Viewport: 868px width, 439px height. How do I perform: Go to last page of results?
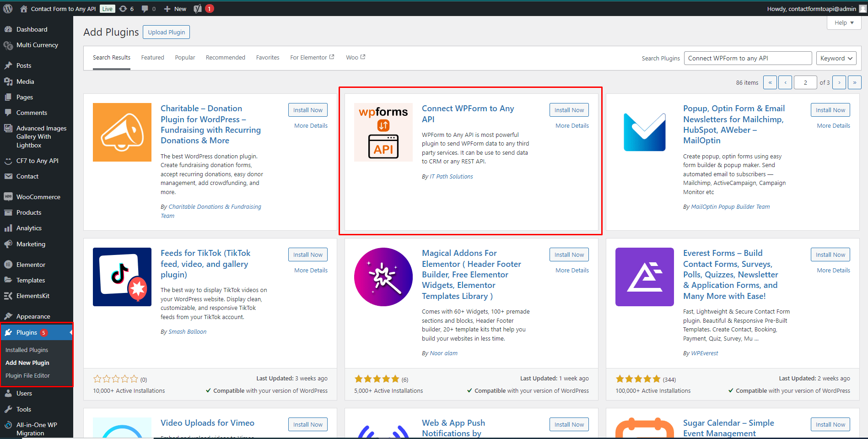[855, 82]
